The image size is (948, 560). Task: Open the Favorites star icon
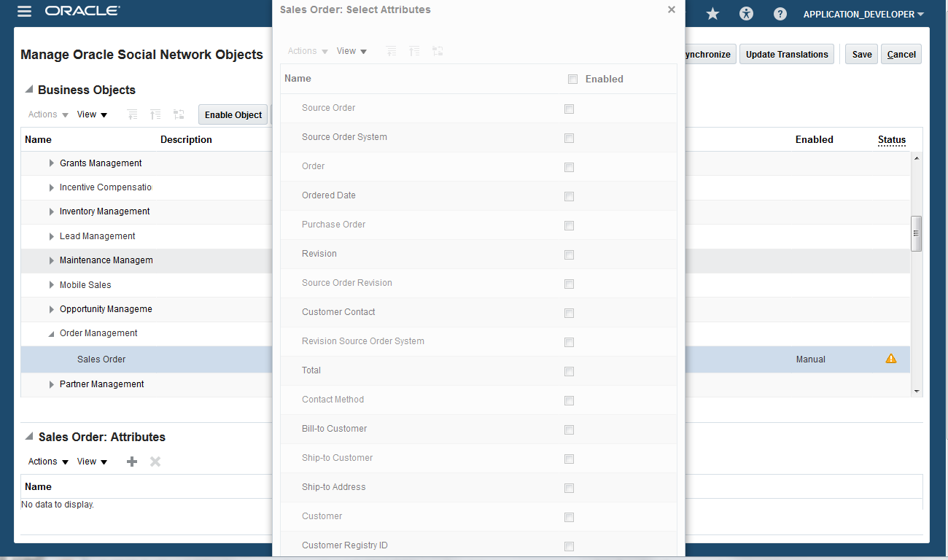712,14
